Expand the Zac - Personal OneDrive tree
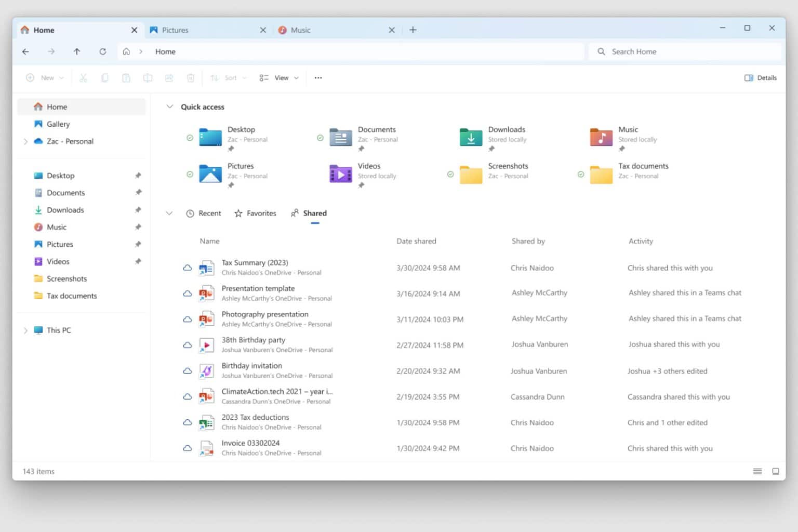Screen dimensions: 798x532 25,141
